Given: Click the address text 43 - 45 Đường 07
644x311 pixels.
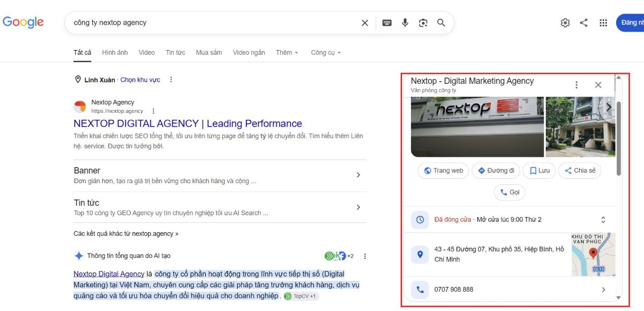Looking at the screenshot, I should click(499, 254).
